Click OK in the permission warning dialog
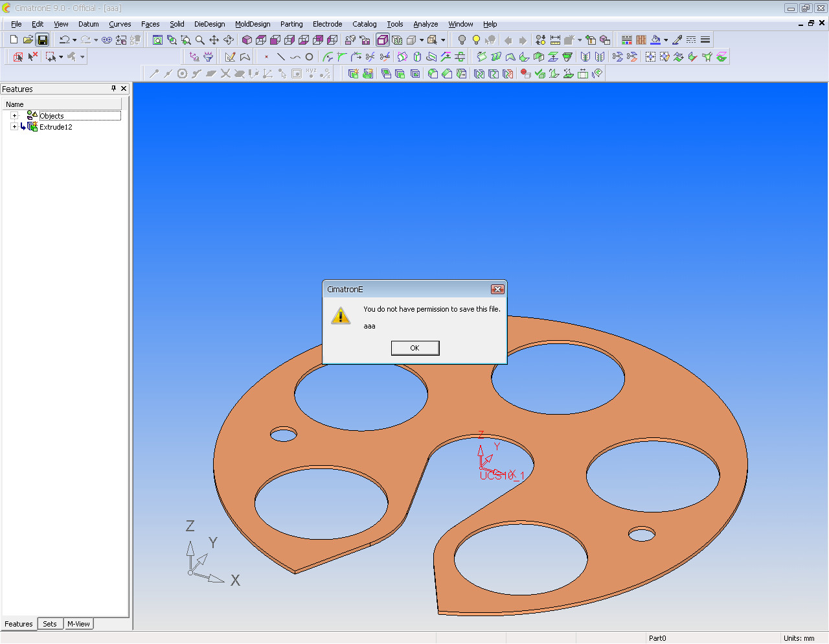829x644 pixels. [415, 348]
